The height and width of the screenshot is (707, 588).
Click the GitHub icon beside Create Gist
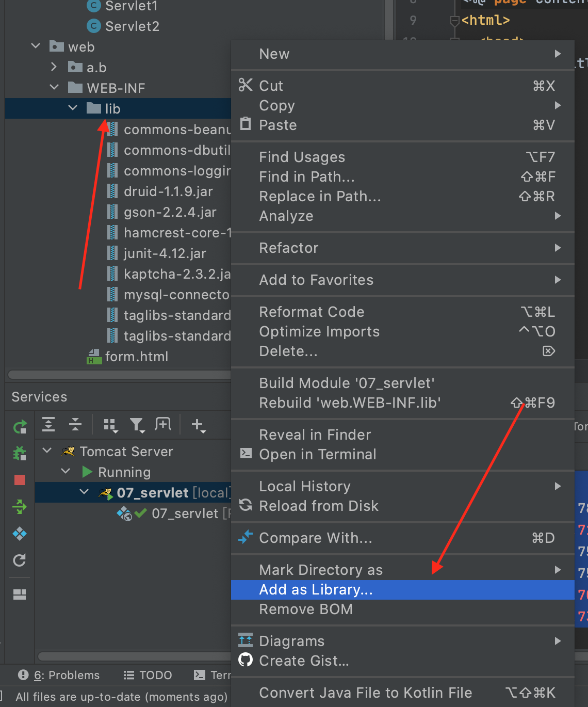pyautogui.click(x=246, y=661)
